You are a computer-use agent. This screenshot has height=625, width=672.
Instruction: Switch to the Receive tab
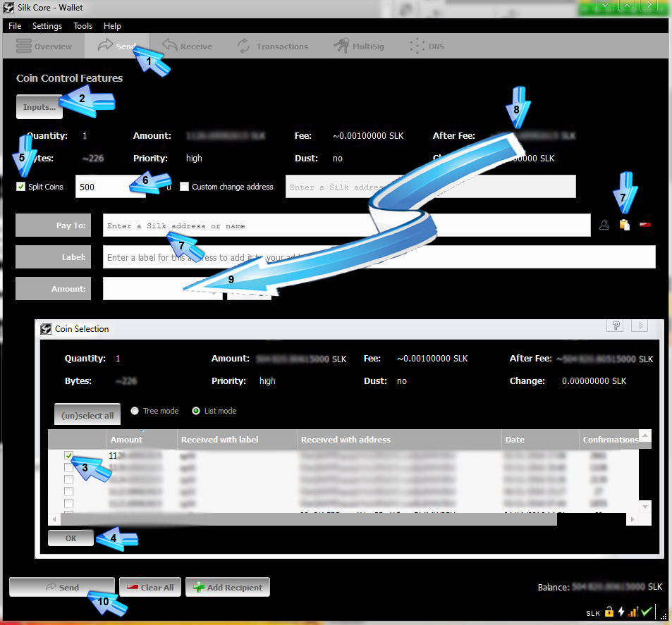(187, 46)
